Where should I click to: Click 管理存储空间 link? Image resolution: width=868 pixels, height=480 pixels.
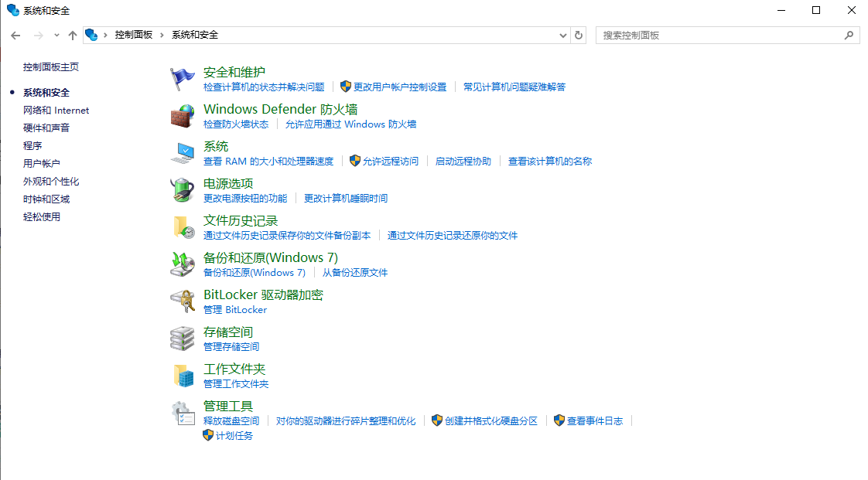pos(231,347)
